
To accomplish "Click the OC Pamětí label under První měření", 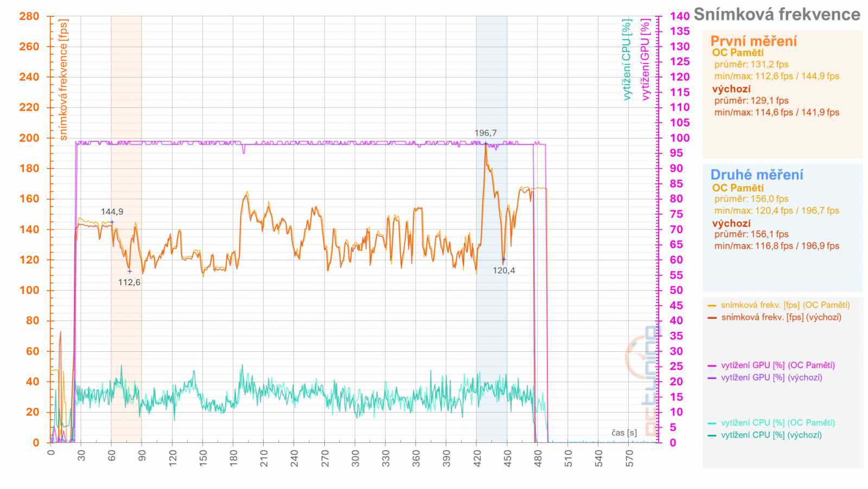I will click(x=738, y=53).
